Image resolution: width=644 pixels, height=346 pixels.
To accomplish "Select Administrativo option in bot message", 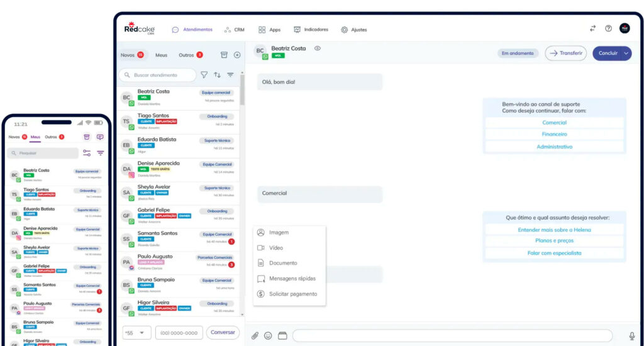I will tap(554, 147).
